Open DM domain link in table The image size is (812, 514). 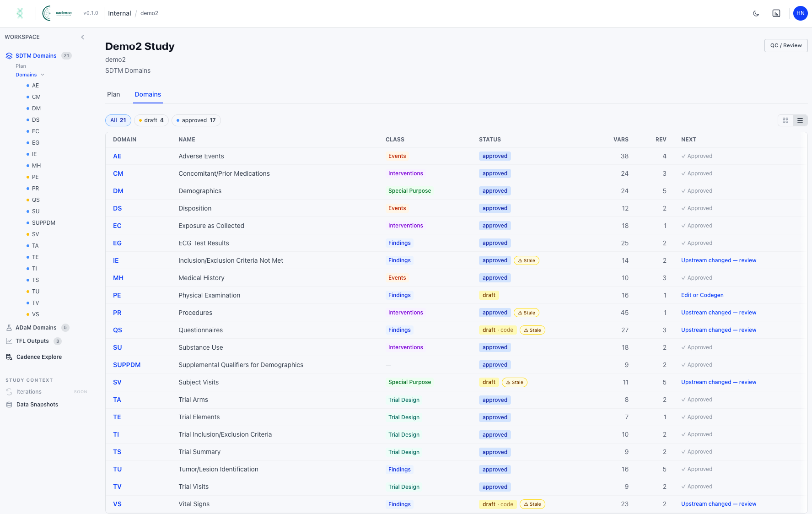pos(118,191)
